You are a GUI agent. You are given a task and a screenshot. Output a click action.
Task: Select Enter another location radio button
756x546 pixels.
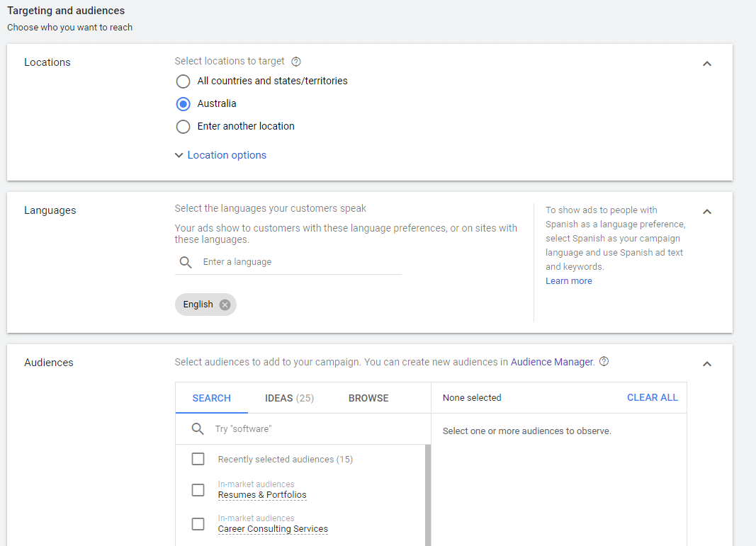(x=183, y=127)
